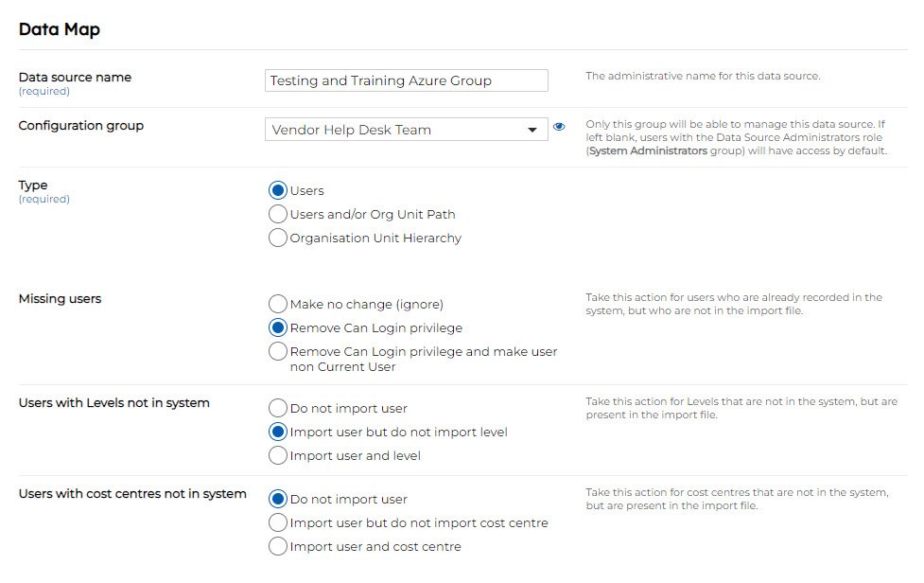924x583 pixels.
Task: Select Do not import user for cost centres
Action: click(x=278, y=499)
